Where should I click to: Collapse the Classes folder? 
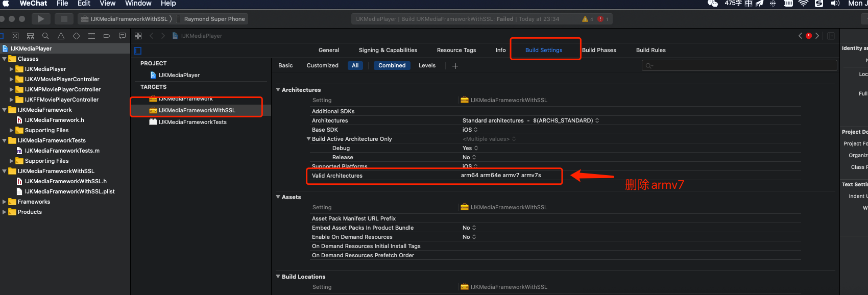click(5, 59)
